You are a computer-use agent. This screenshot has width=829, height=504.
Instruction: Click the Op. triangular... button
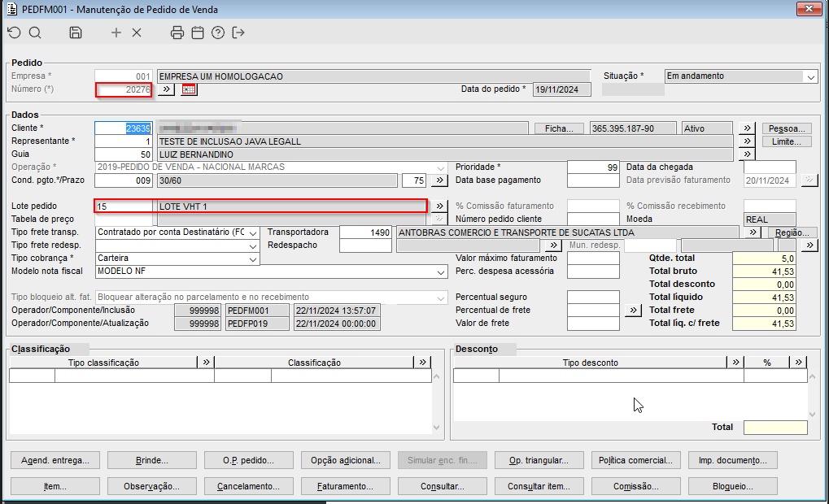click(x=539, y=460)
